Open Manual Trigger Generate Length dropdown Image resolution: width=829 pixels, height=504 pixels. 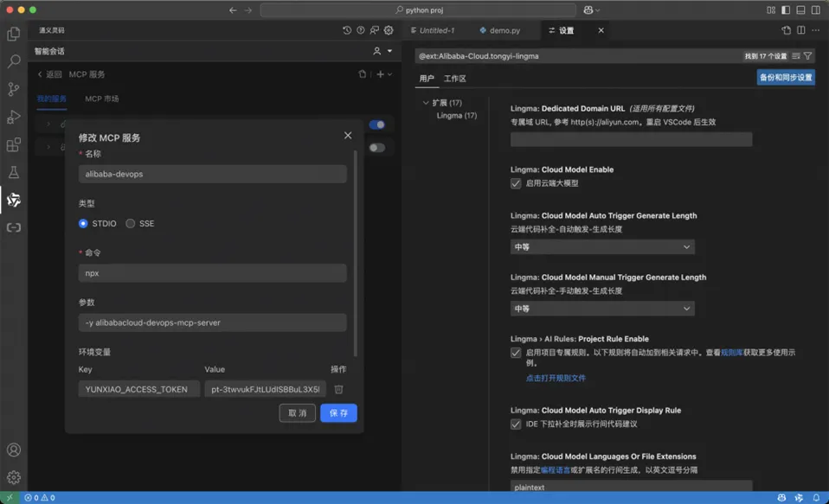coord(602,309)
